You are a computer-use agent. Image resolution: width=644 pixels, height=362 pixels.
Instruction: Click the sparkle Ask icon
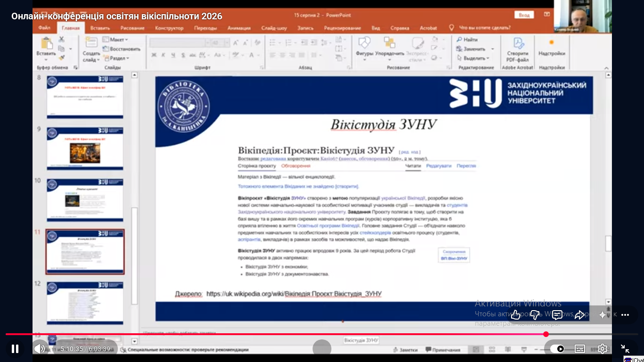(603, 315)
